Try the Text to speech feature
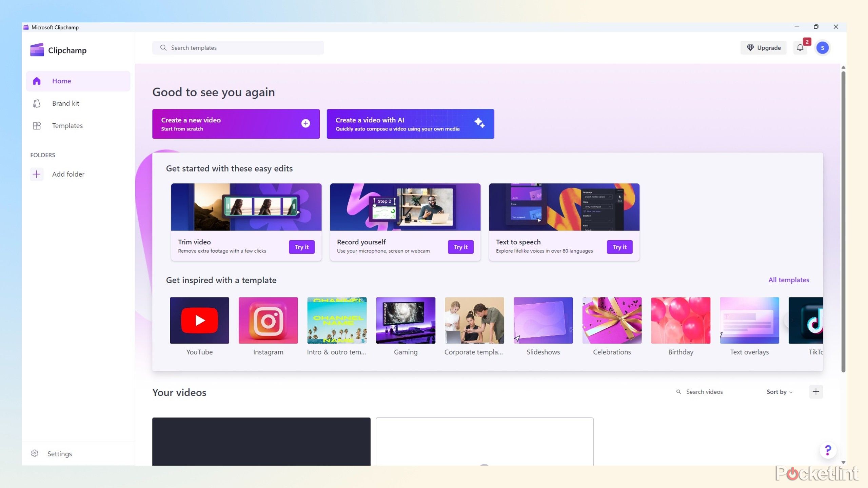Screen dimensions: 868x488 point(619,247)
